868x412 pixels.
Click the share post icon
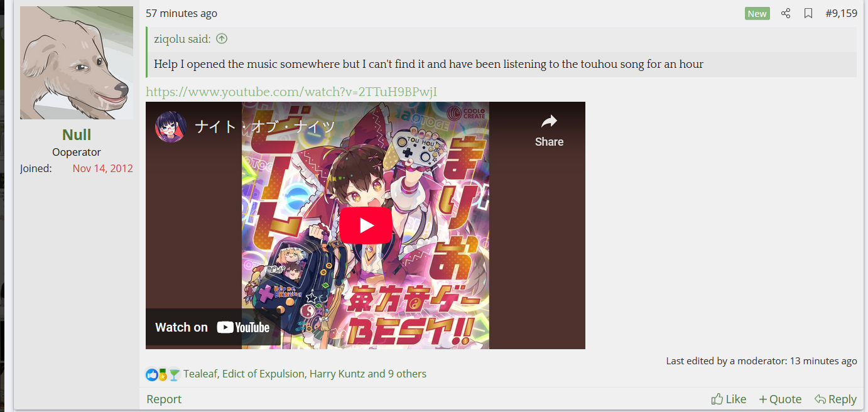pos(786,13)
